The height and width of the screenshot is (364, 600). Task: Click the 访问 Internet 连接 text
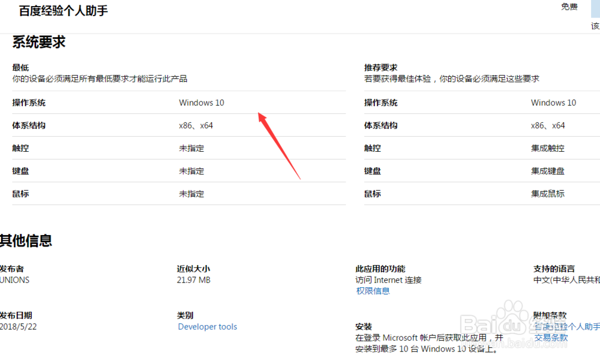pos(388,280)
